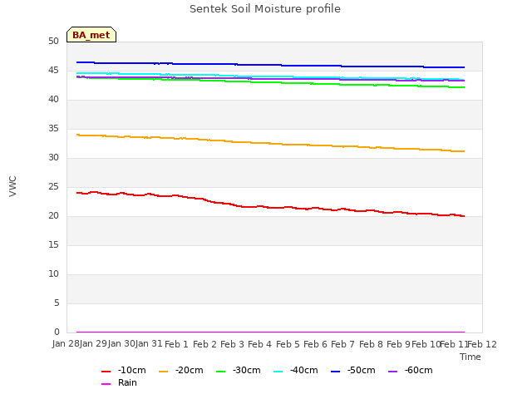Click the Feb 6 x-axis label
Image resolution: width=532 pixels, height=399 pixels.
tap(315, 344)
